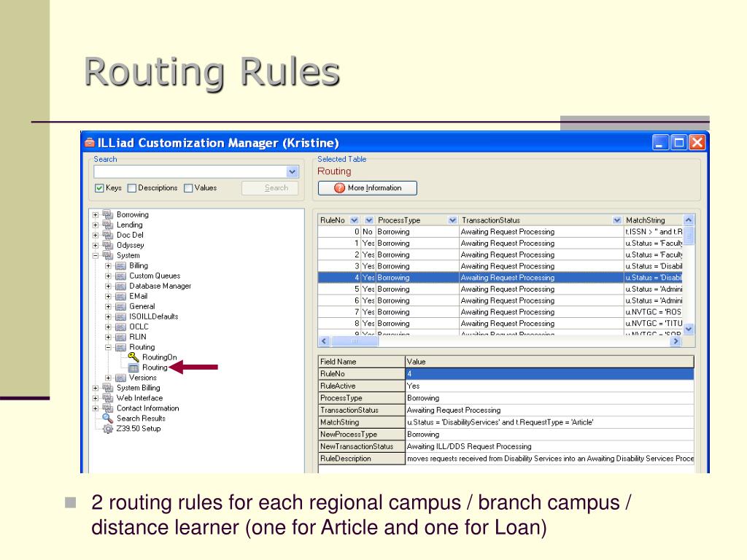Open the RuleNo column filter dropdown
The height and width of the screenshot is (560, 747).
click(354, 220)
